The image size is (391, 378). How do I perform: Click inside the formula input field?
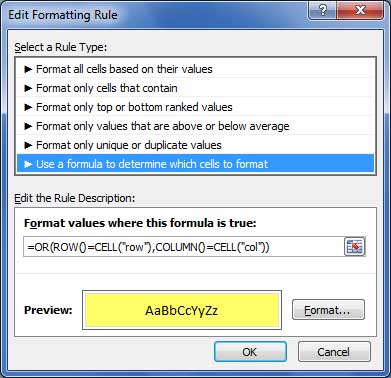(183, 247)
